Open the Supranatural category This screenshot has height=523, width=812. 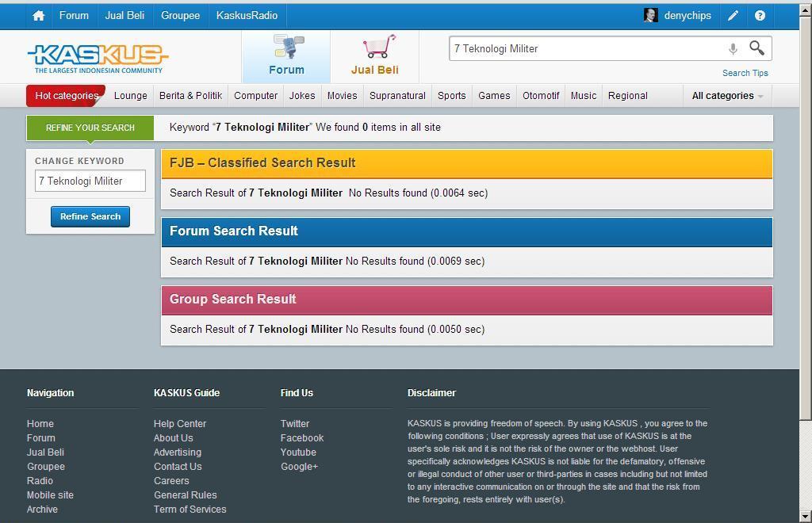coord(397,96)
